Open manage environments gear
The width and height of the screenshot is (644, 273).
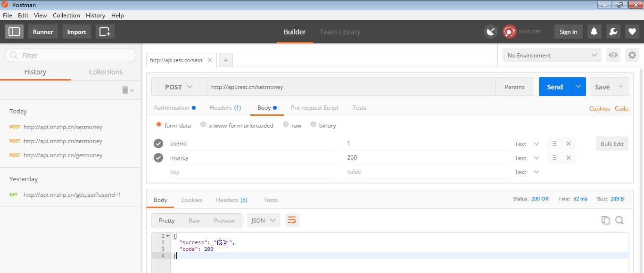[632, 55]
